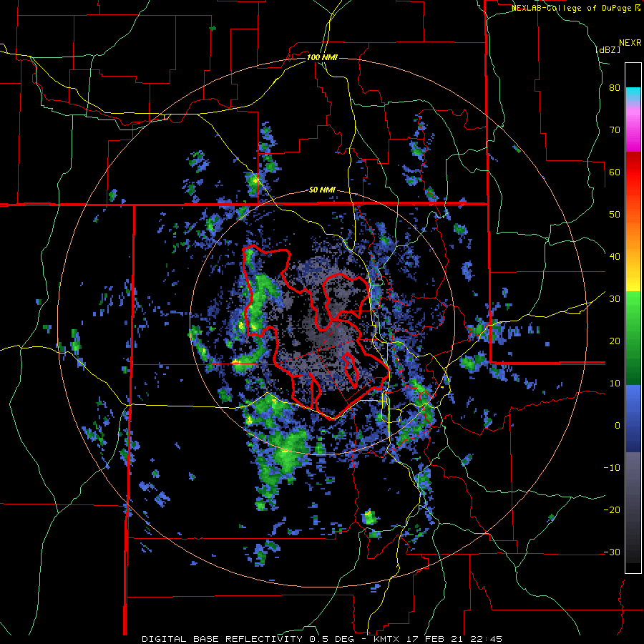Click the 60 dBZ scale label
644x644 pixels.
[x=615, y=172]
